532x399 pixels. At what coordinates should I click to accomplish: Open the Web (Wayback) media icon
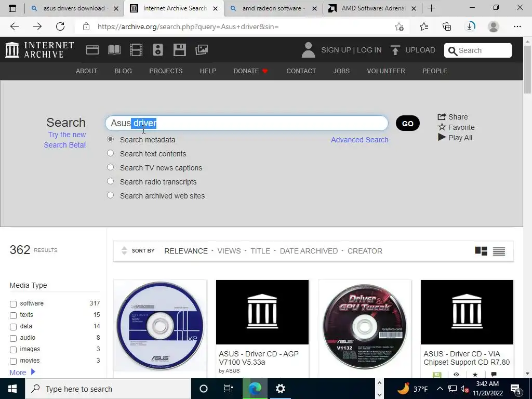[x=92, y=50]
